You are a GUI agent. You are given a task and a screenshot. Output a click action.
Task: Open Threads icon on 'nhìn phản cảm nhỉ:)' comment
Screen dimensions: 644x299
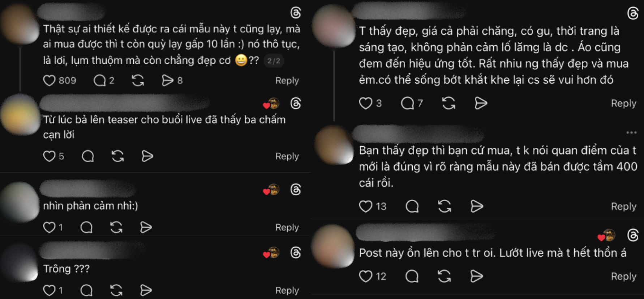click(x=296, y=190)
